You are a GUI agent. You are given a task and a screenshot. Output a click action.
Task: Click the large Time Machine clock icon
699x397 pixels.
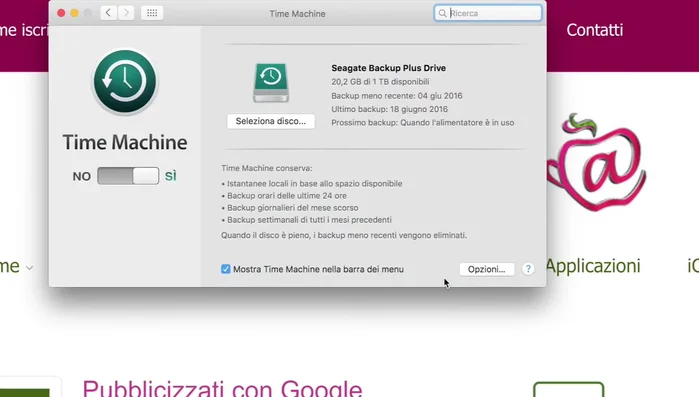pyautogui.click(x=125, y=82)
